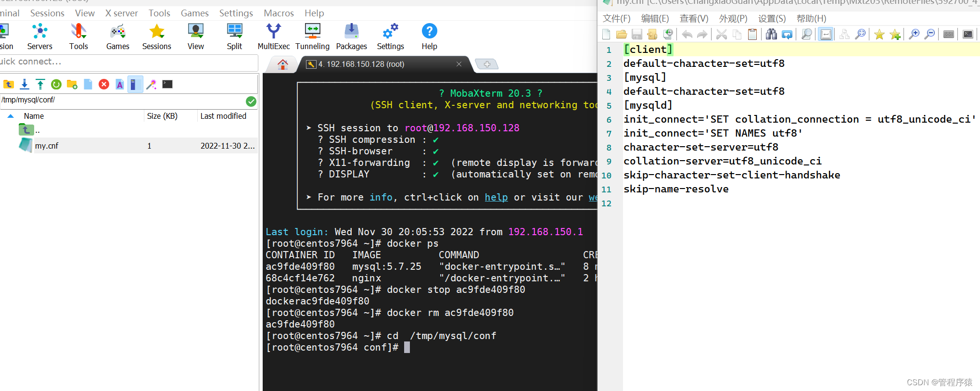Screen dimensions: 980x391
Task: Open the Servers toolbar button
Action: tap(39, 37)
